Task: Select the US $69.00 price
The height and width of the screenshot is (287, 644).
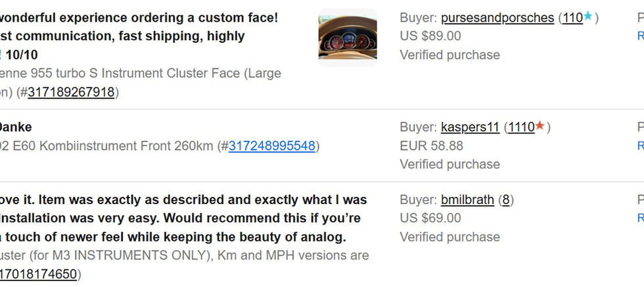Action: click(x=430, y=218)
